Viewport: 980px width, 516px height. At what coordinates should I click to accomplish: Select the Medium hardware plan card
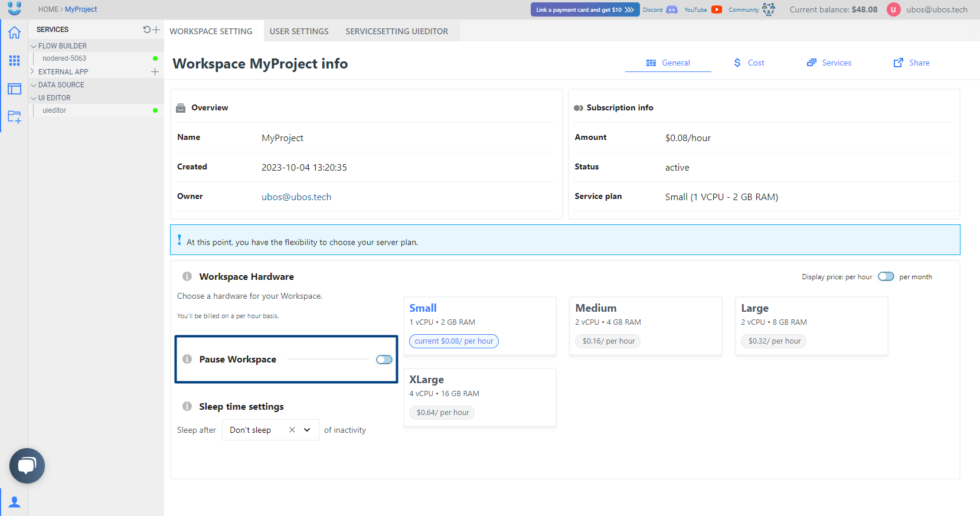point(646,326)
